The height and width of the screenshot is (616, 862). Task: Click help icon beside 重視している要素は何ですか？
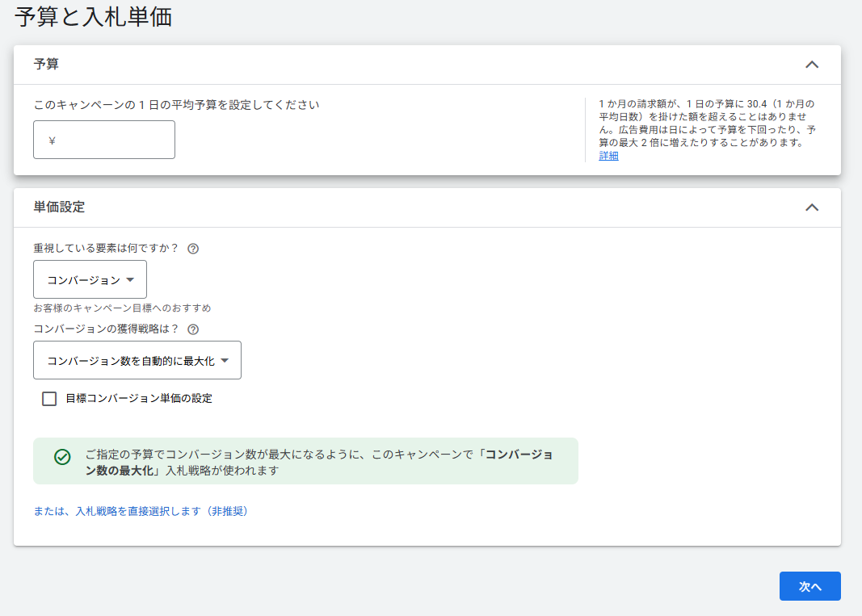pos(193,249)
